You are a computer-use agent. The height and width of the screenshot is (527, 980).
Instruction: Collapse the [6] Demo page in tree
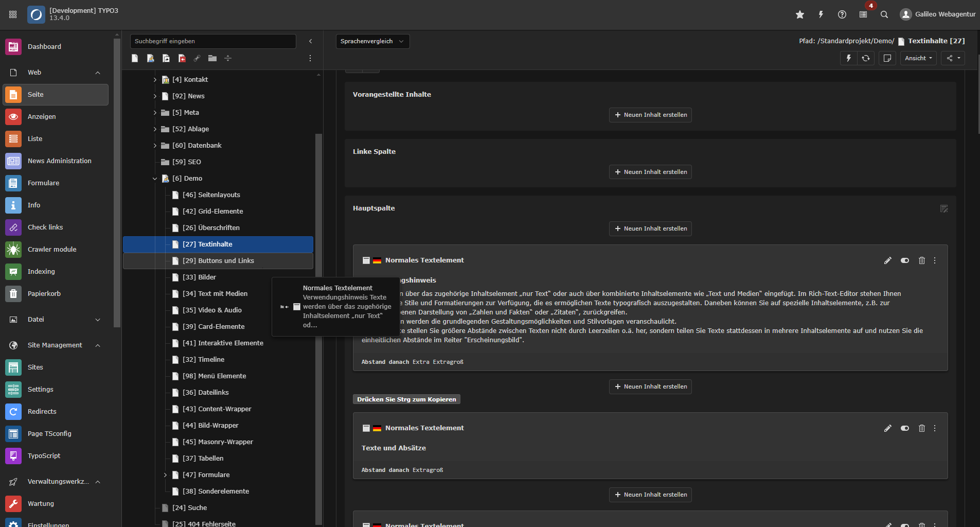coord(154,179)
